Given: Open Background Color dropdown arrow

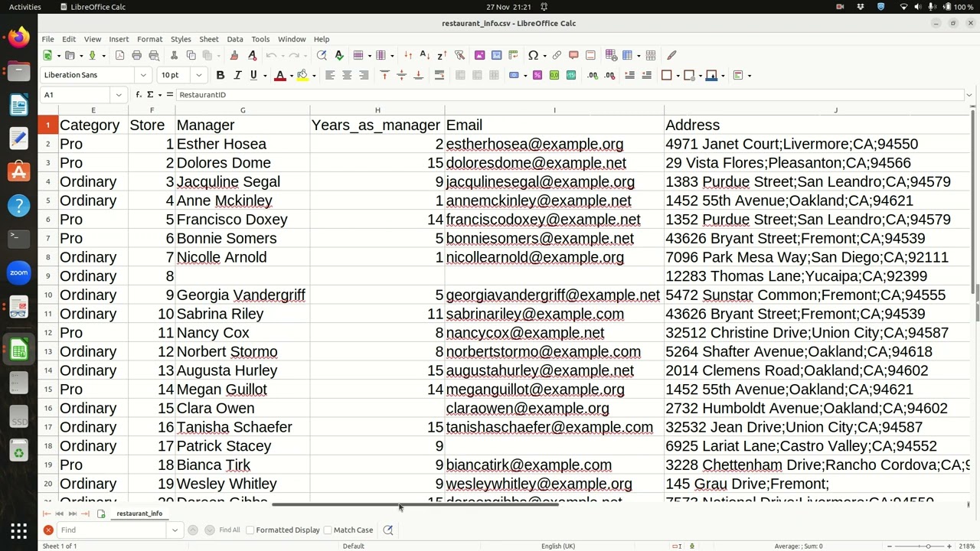Looking at the screenshot, I should (314, 75).
